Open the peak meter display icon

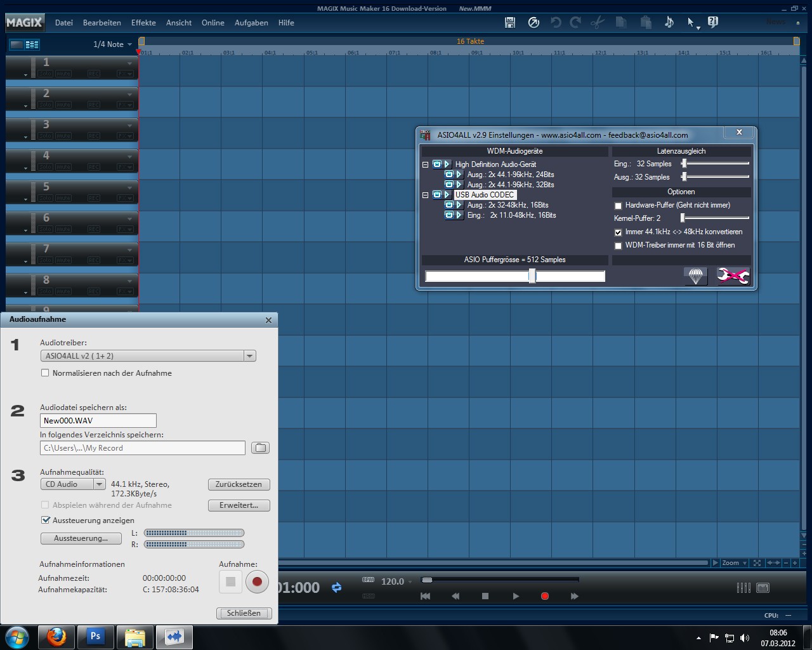click(x=763, y=588)
